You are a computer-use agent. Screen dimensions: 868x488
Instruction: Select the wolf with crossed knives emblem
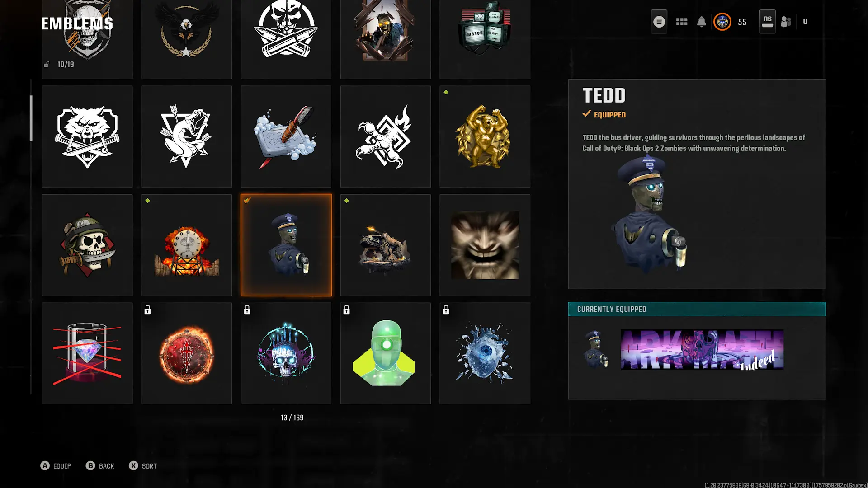point(87,136)
